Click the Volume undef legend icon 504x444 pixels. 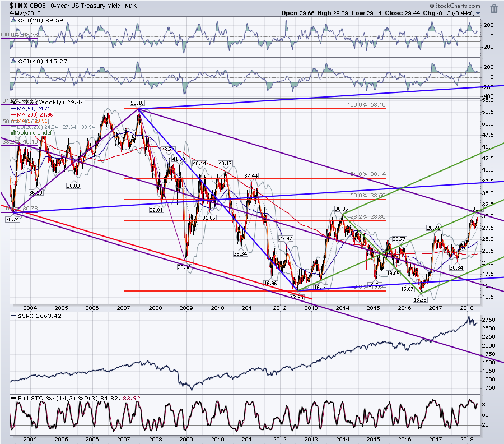14,132
